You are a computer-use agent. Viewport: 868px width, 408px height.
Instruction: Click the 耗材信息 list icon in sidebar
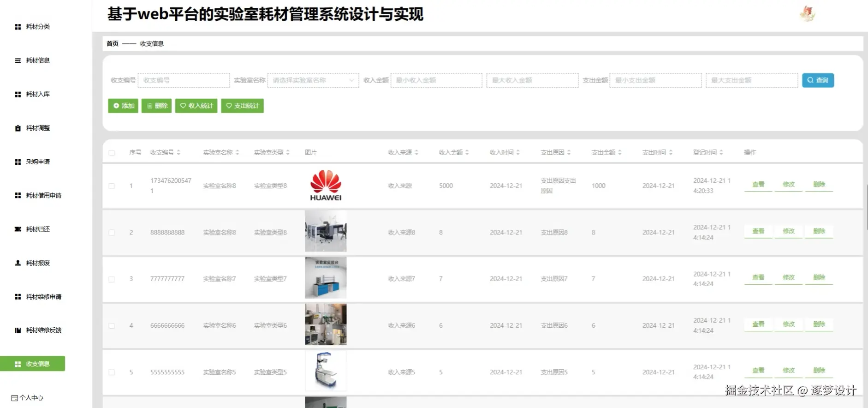[x=18, y=60]
